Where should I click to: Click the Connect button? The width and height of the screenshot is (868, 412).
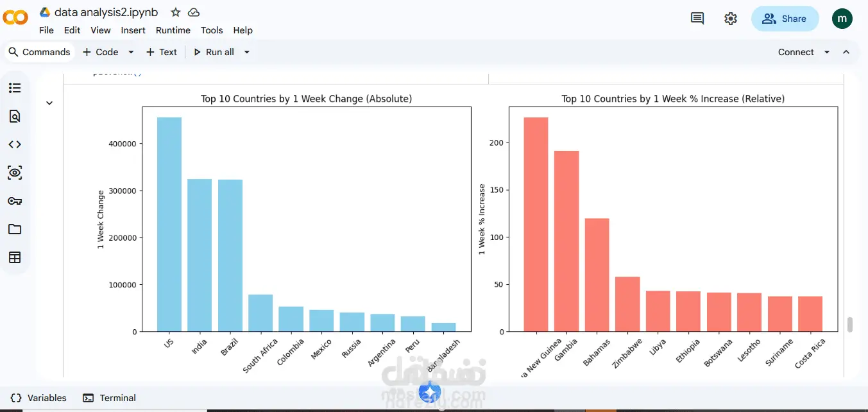click(796, 52)
